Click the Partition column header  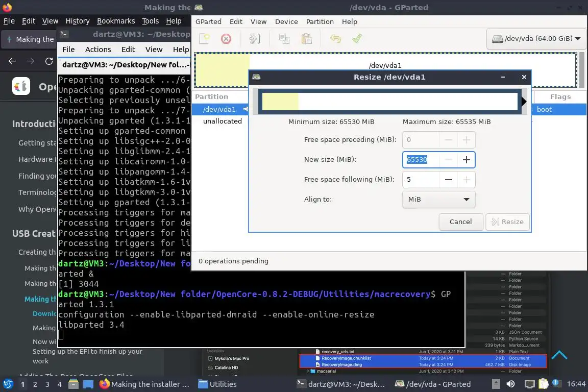211,97
